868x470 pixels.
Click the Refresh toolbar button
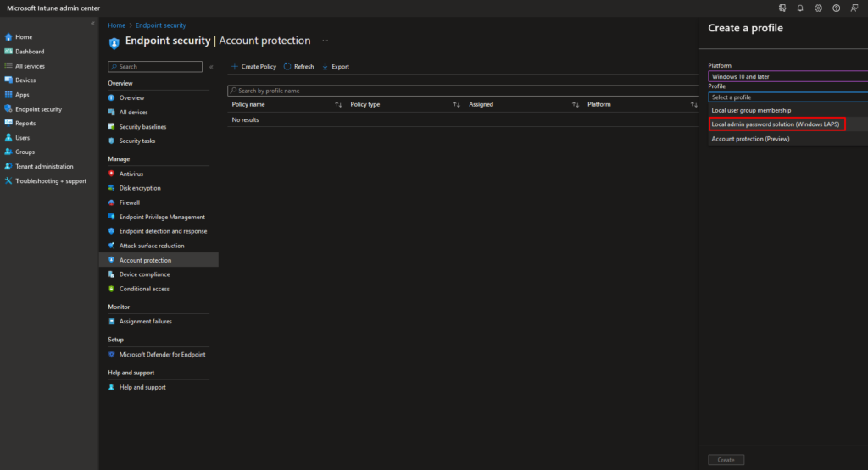click(298, 66)
